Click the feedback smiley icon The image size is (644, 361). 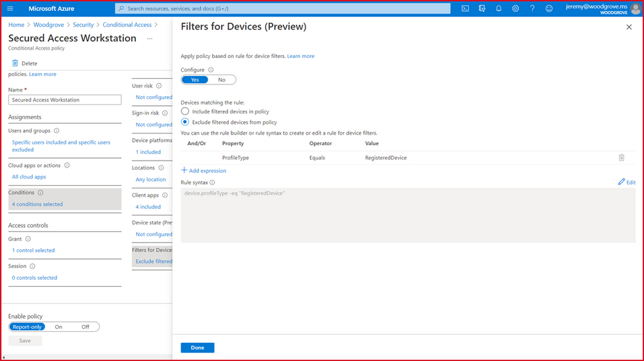(549, 9)
